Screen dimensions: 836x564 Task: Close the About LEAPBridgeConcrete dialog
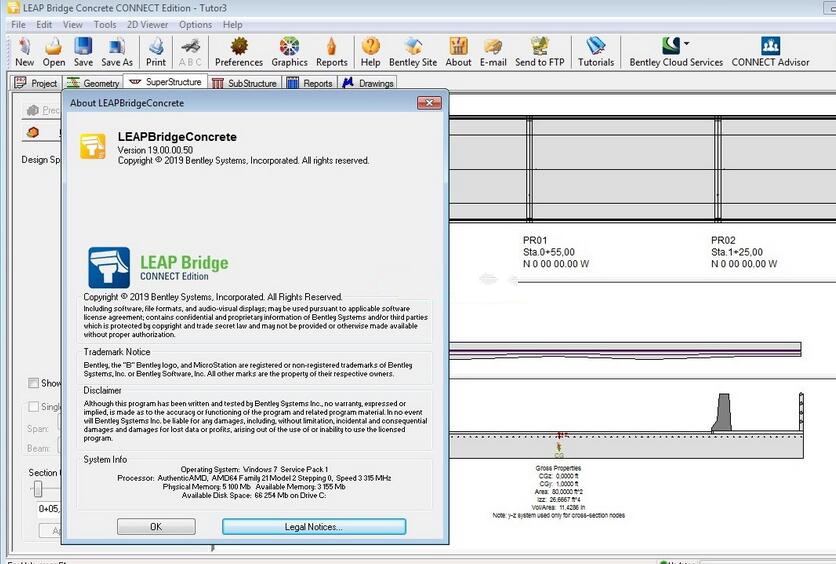click(x=429, y=103)
